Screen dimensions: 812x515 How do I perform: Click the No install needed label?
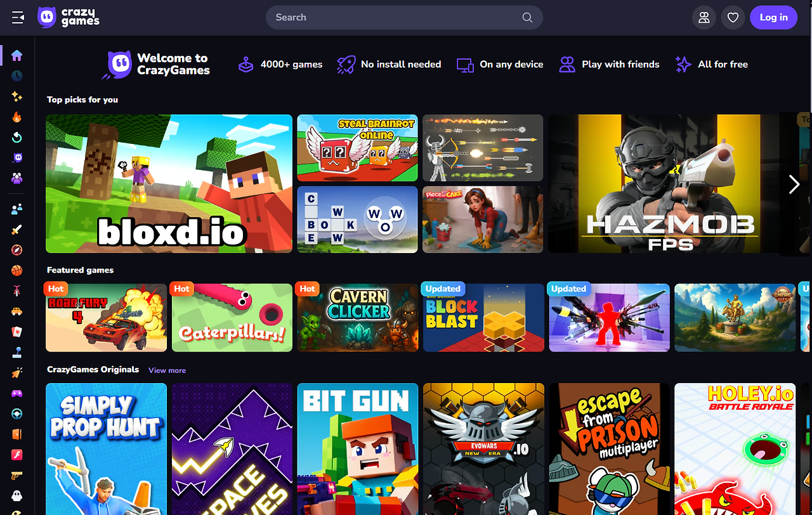click(401, 64)
